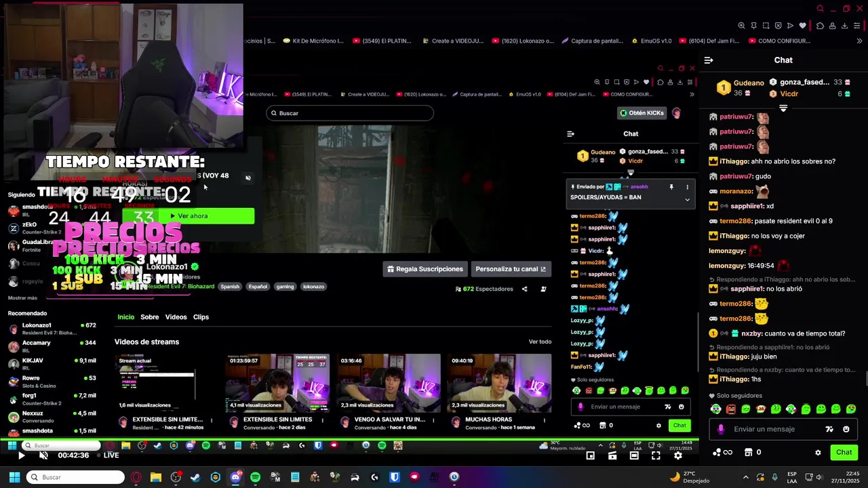Image resolution: width=868 pixels, height=488 pixels.
Task: Collapse the chat panel with arrow icon
Action: click(x=709, y=60)
